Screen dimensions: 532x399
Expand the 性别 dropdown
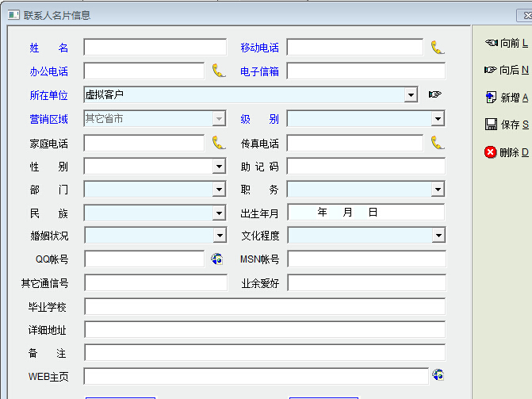click(220, 167)
